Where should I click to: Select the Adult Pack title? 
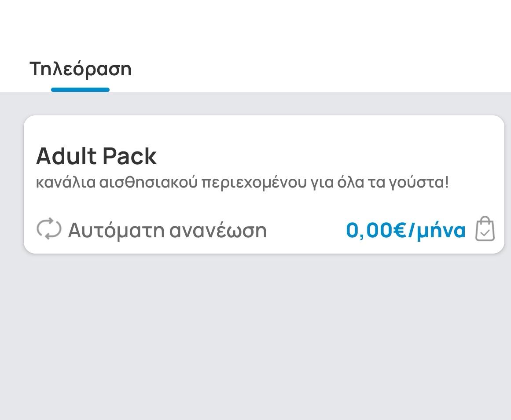click(96, 156)
